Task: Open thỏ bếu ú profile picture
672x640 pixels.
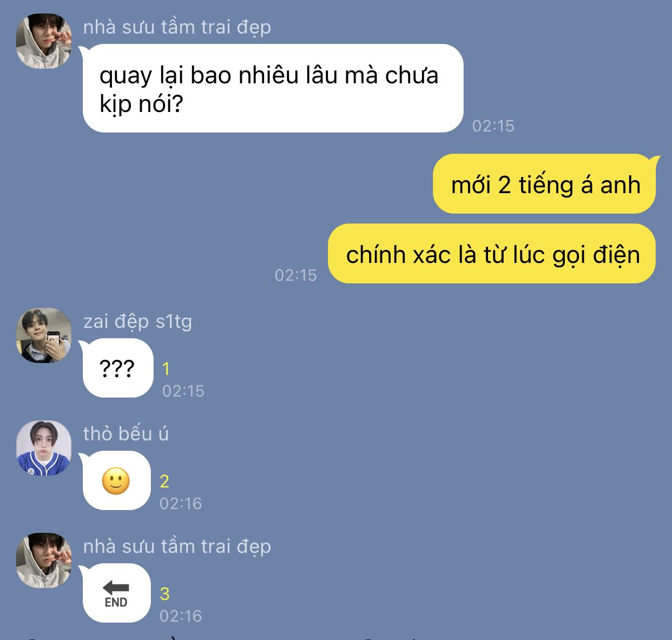Action: tap(44, 448)
